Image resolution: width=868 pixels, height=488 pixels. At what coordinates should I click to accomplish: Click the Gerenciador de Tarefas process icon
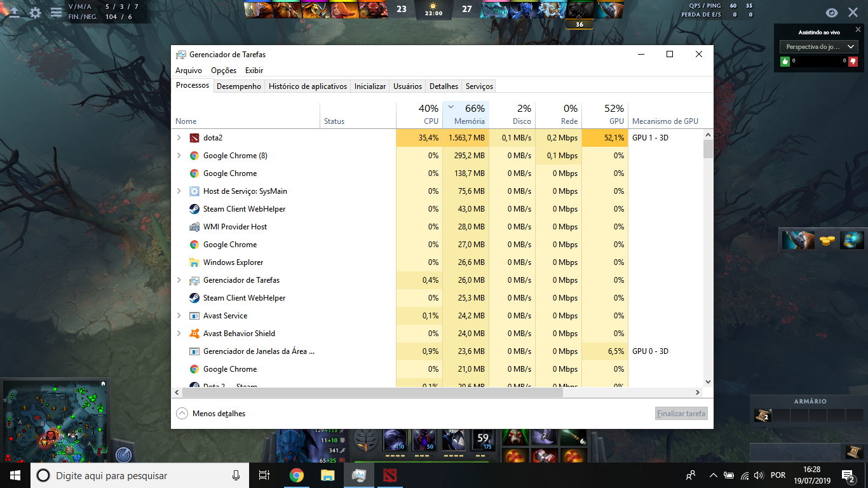point(194,280)
